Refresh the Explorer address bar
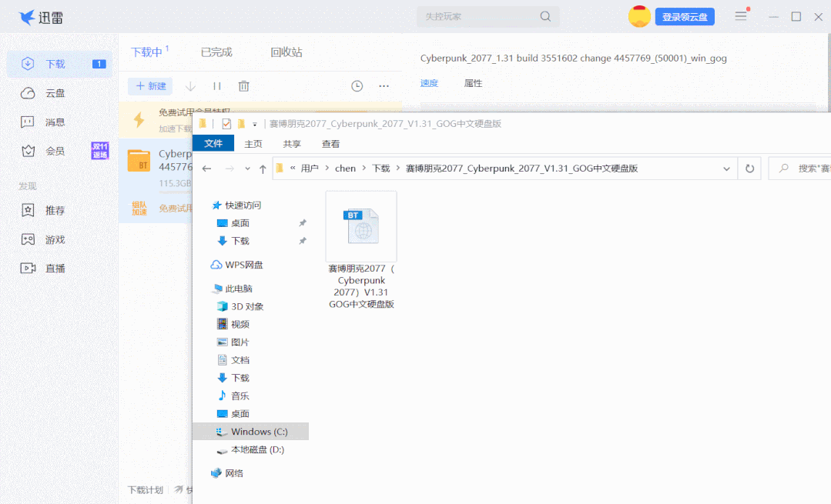Viewport: 831px width, 504px height. 749,168
